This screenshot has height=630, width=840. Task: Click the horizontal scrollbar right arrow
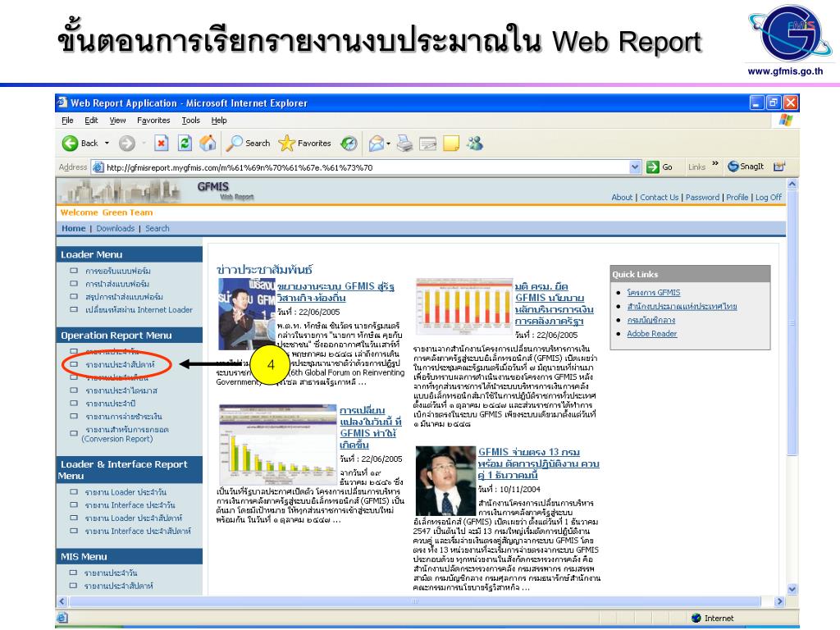pos(779,601)
